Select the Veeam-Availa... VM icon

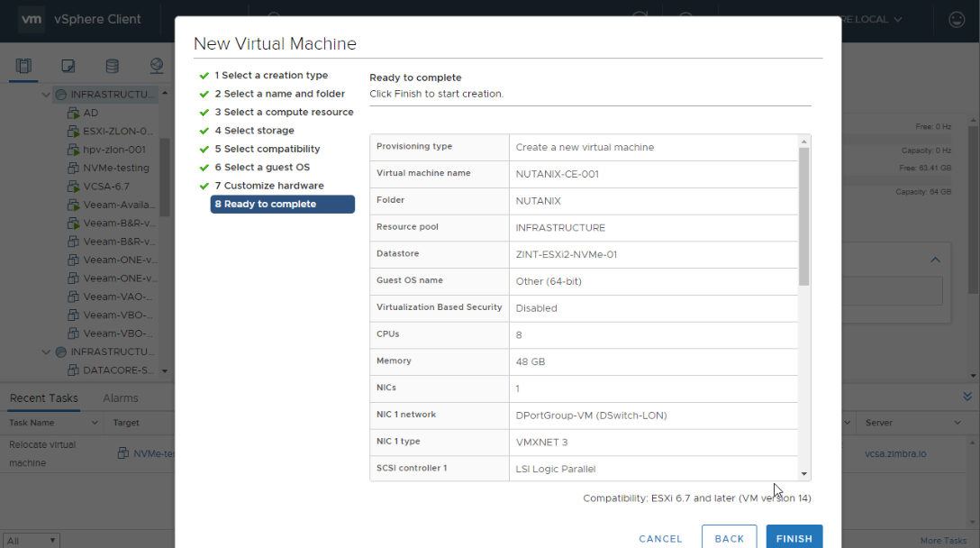click(73, 205)
